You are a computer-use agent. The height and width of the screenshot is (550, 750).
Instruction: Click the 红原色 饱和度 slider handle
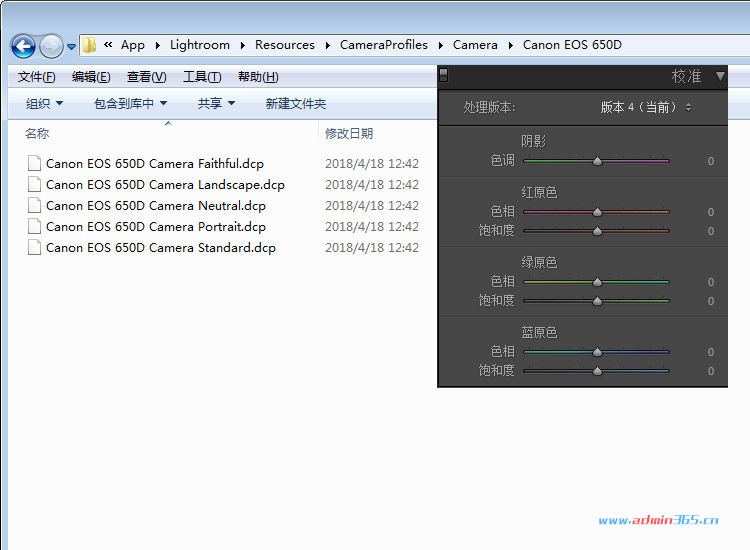click(x=597, y=231)
